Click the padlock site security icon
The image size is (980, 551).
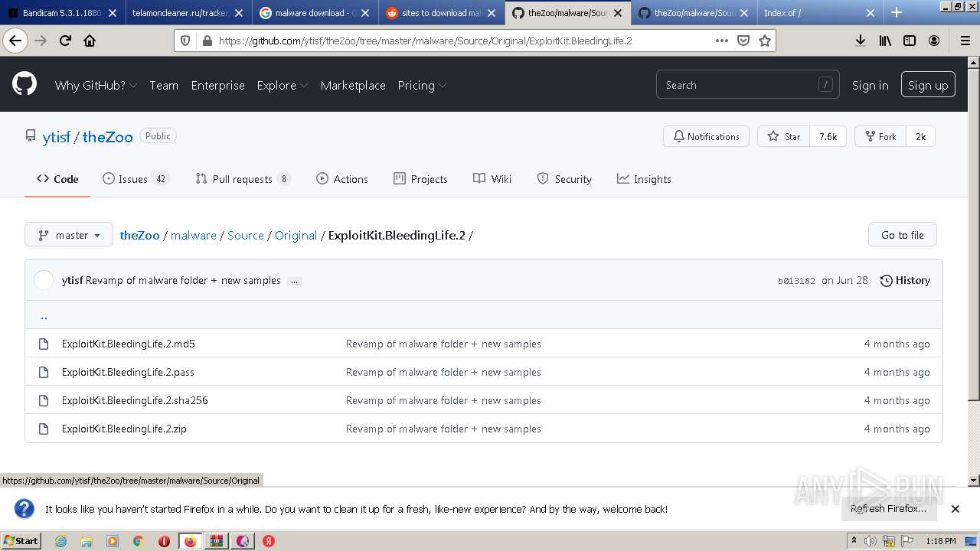[207, 41]
